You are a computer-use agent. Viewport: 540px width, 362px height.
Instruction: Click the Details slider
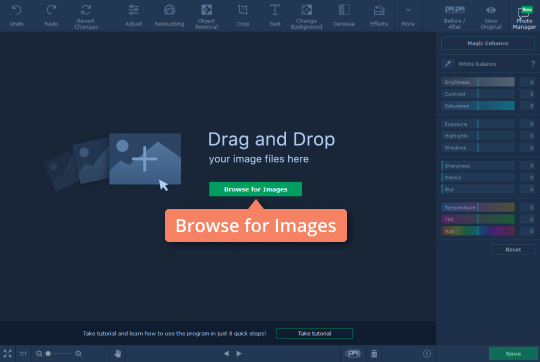[478, 177]
